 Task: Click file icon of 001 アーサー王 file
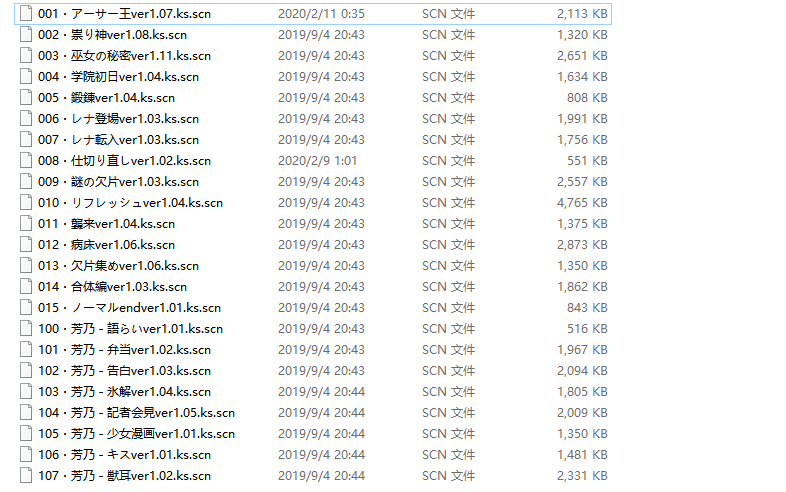26,14
